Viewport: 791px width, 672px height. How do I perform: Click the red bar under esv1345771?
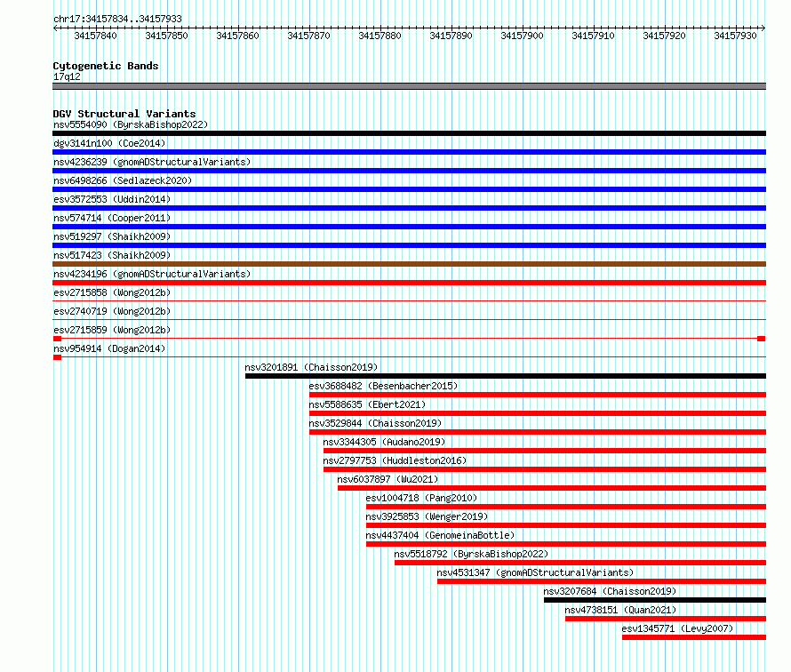[694, 637]
